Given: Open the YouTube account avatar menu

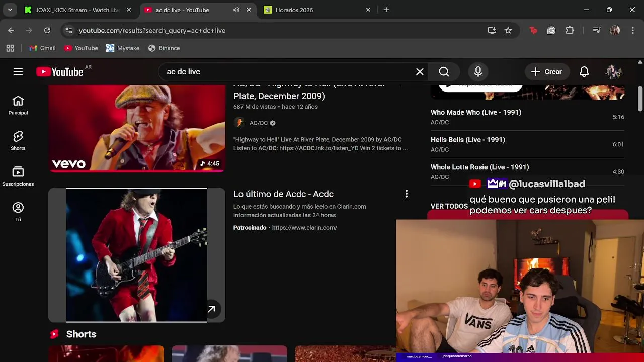Looking at the screenshot, I should coord(613,72).
